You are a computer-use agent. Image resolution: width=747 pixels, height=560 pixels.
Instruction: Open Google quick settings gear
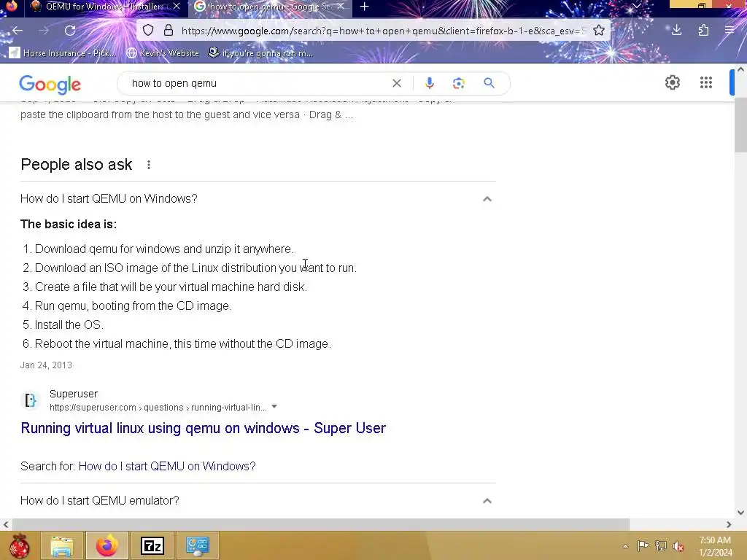coord(672,83)
